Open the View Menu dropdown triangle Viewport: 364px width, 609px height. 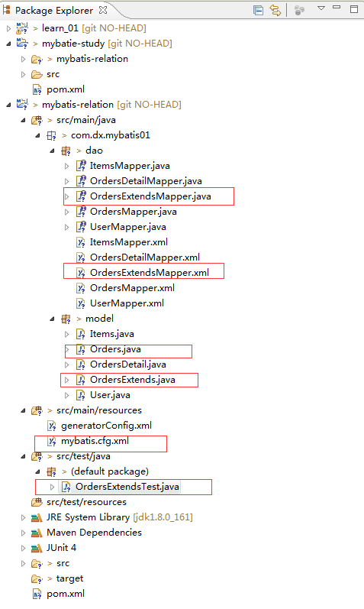321,8
